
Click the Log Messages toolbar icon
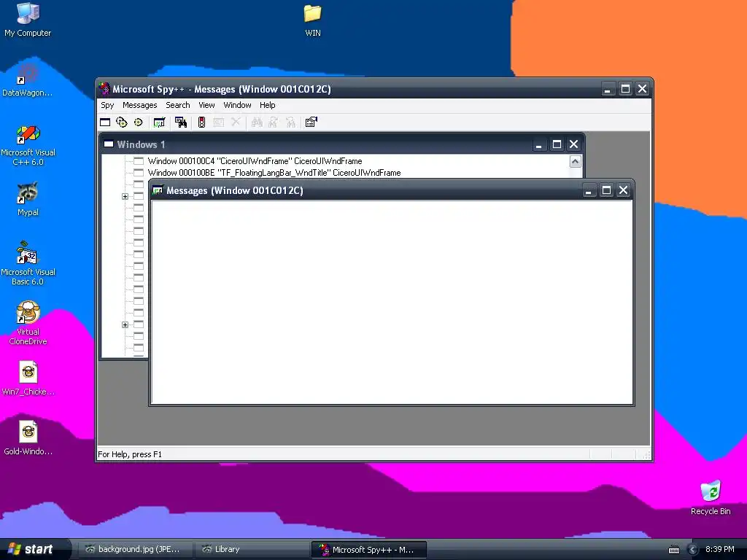pyautogui.click(x=159, y=122)
